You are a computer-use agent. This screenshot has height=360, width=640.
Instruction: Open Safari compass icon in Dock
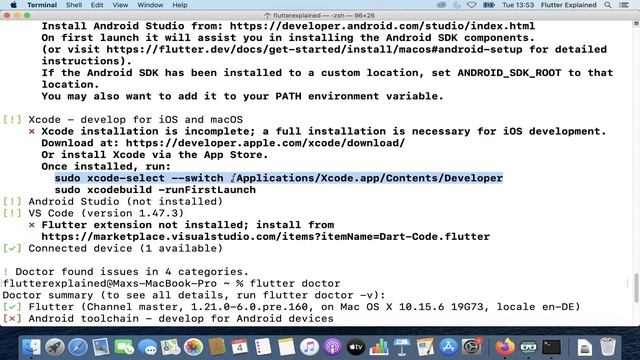pyautogui.click(x=78, y=347)
